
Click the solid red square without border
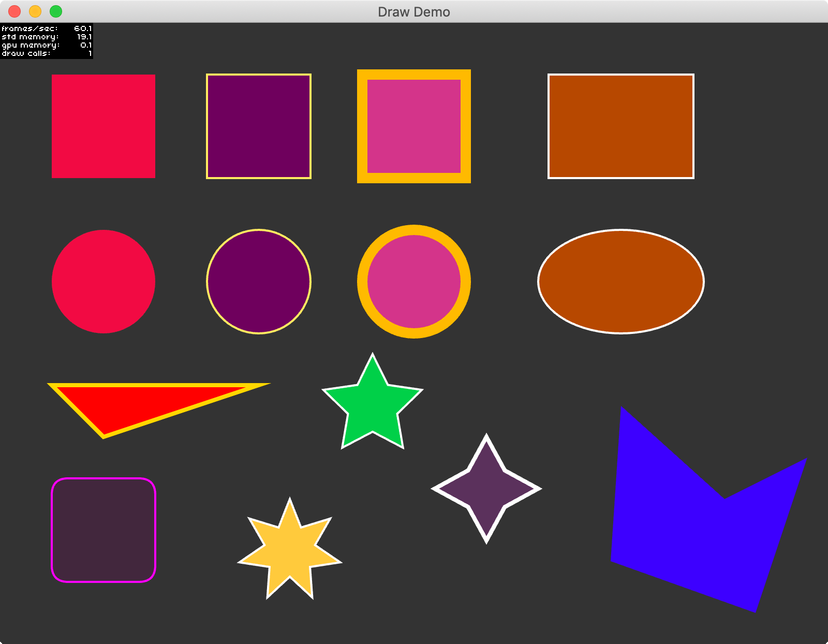[x=103, y=126]
